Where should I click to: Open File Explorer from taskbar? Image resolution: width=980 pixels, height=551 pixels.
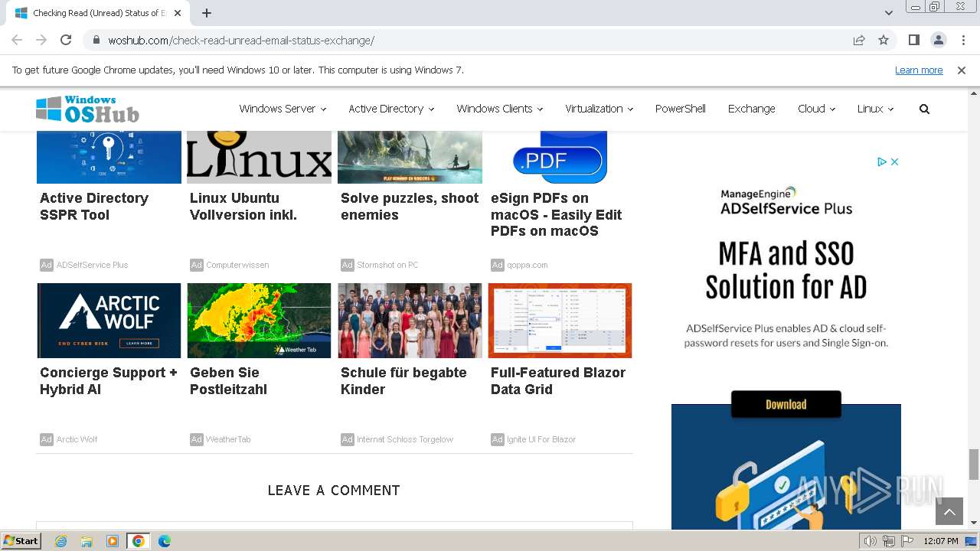pos(87,541)
